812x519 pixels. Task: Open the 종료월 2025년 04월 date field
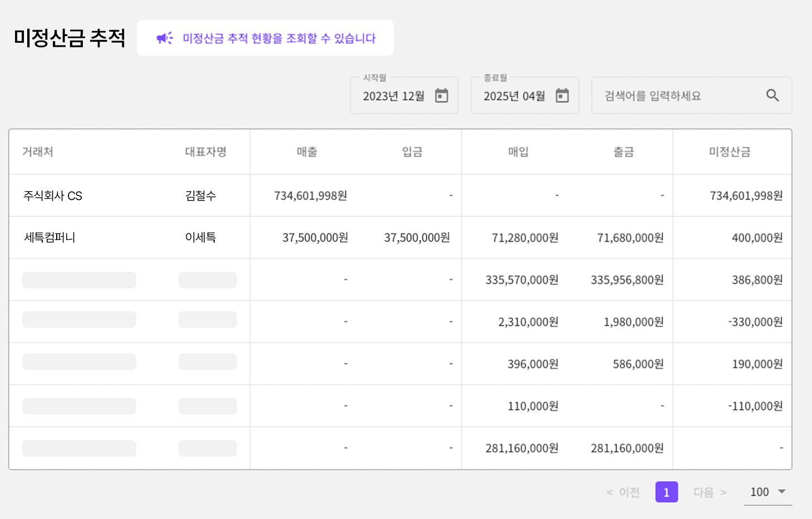[x=514, y=96]
